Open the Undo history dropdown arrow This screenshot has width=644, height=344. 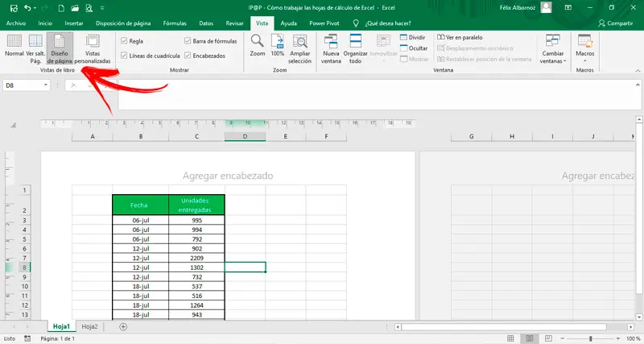pos(35,8)
